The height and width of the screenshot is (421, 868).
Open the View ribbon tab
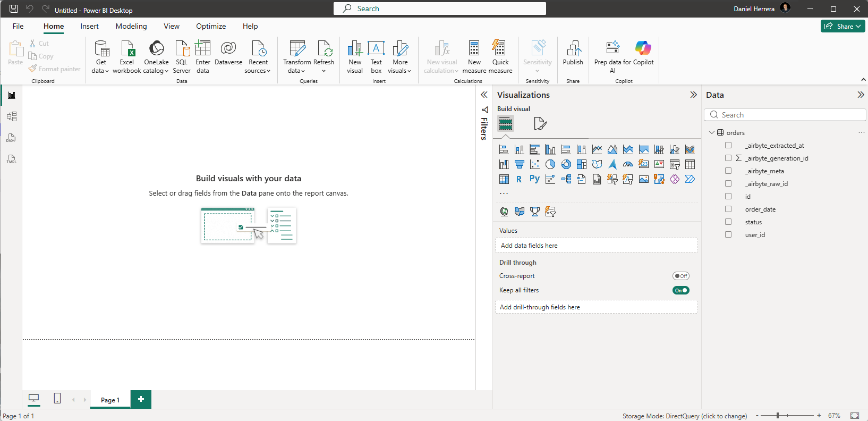172,26
